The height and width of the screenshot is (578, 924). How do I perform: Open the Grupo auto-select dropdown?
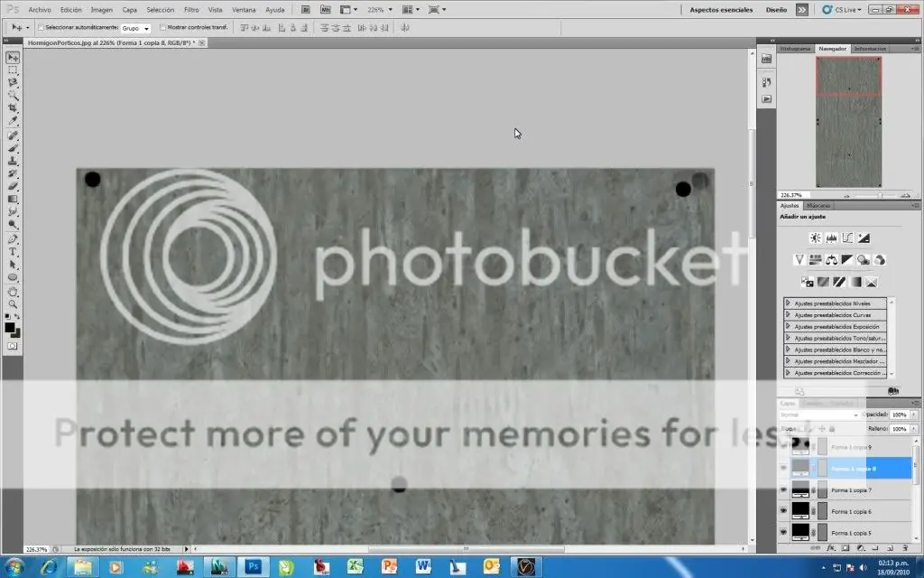(x=135, y=28)
